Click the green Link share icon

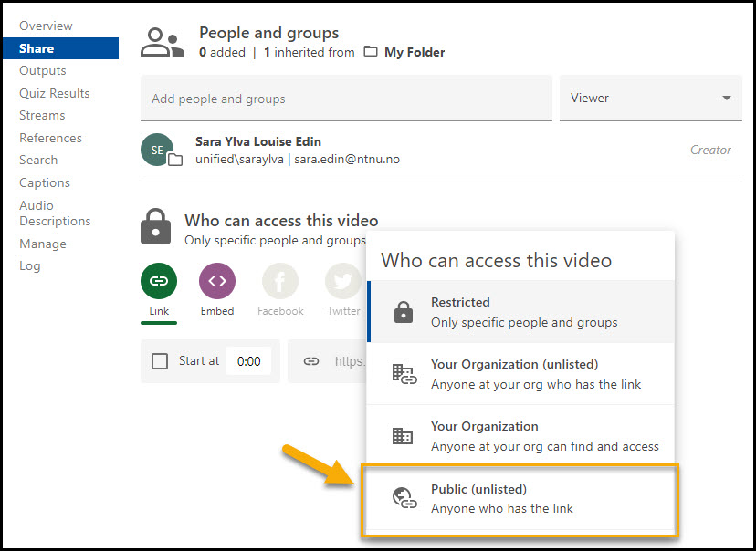click(x=159, y=281)
